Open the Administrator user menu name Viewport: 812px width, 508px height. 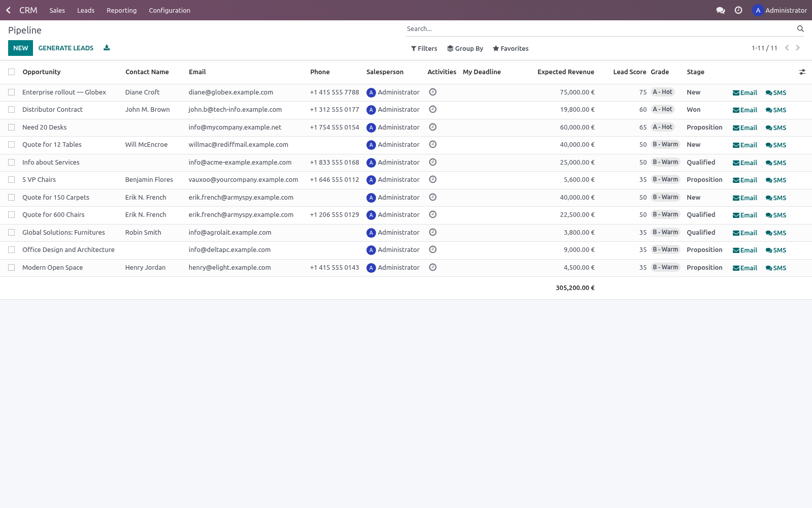pyautogui.click(x=786, y=10)
